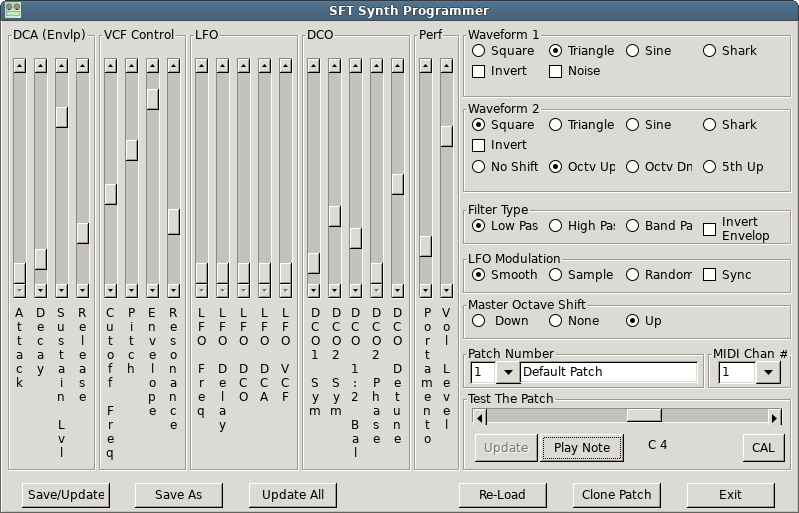This screenshot has width=799, height=513.
Task: Click the down arrow below the Detune slider
Action: (397, 290)
